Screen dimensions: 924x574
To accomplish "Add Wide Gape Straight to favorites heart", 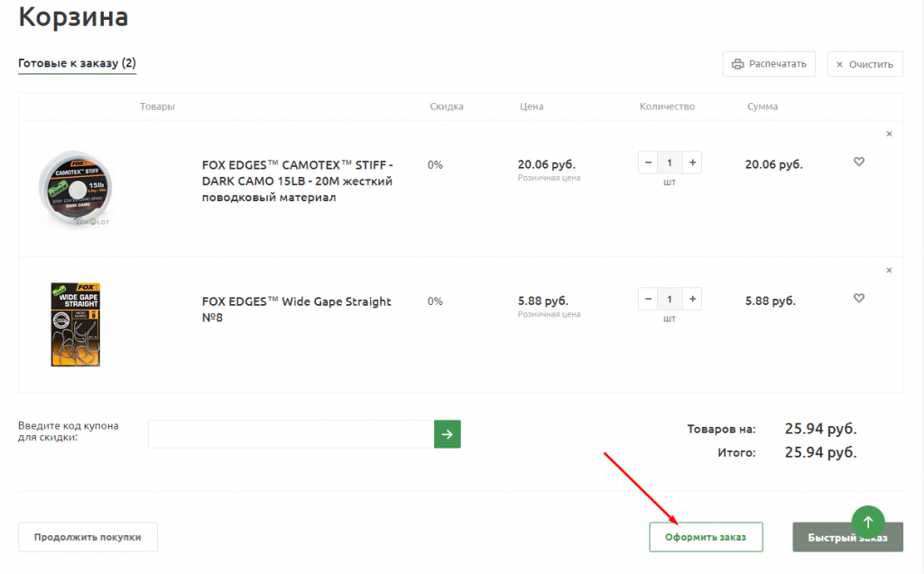I will pyautogui.click(x=859, y=298).
